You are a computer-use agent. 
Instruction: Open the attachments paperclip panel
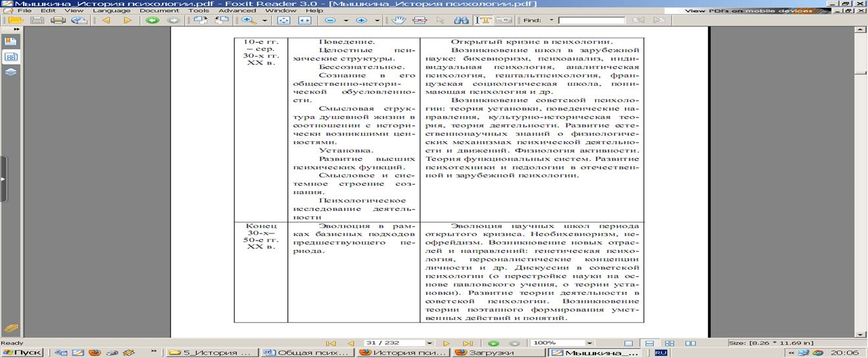click(x=11, y=328)
